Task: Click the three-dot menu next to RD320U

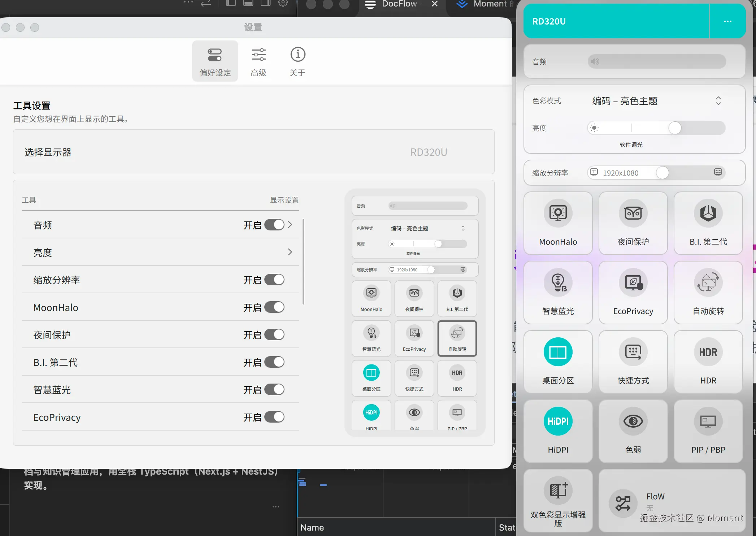Action: pyautogui.click(x=727, y=21)
